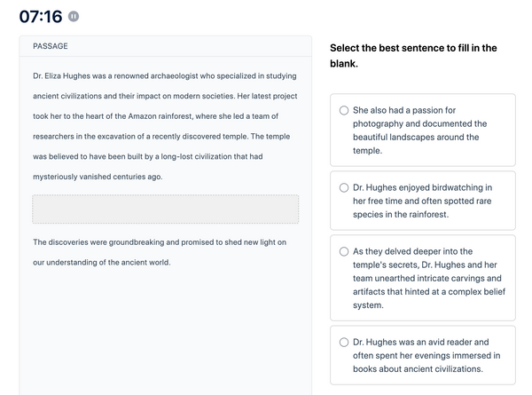Choose the 'As they delved deeper' radio option
This screenshot has width=532, height=395.
click(x=344, y=251)
